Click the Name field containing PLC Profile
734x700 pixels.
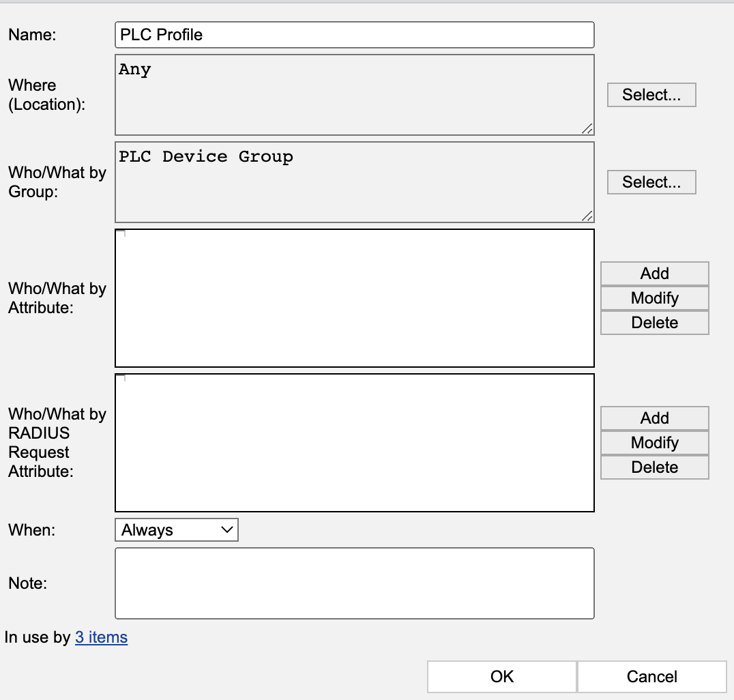pyautogui.click(x=355, y=34)
